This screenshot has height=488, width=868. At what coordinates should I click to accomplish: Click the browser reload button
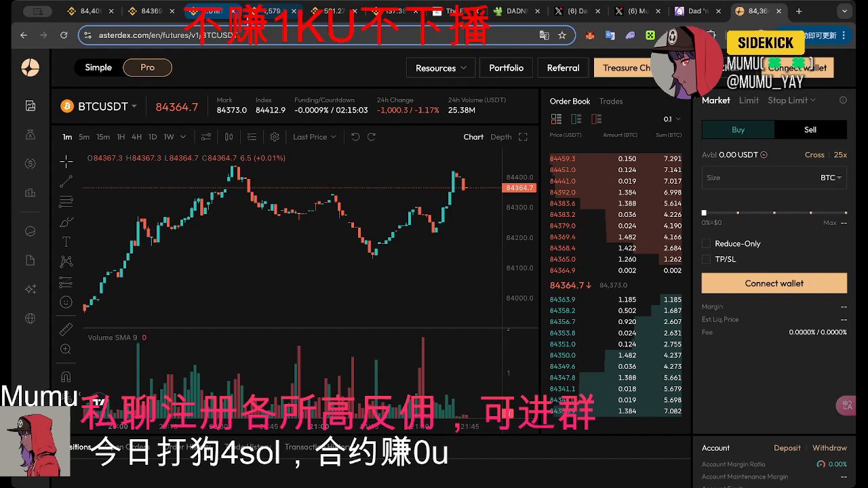coord(64,35)
